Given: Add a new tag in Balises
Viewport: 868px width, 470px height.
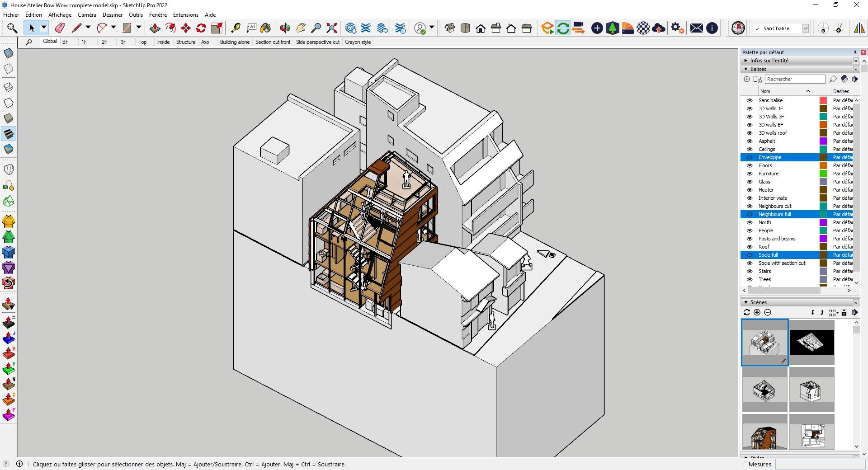Looking at the screenshot, I should 747,79.
